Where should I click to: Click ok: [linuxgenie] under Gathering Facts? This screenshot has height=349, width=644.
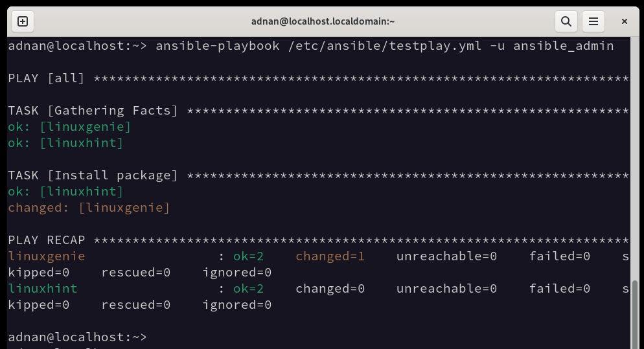coord(69,126)
